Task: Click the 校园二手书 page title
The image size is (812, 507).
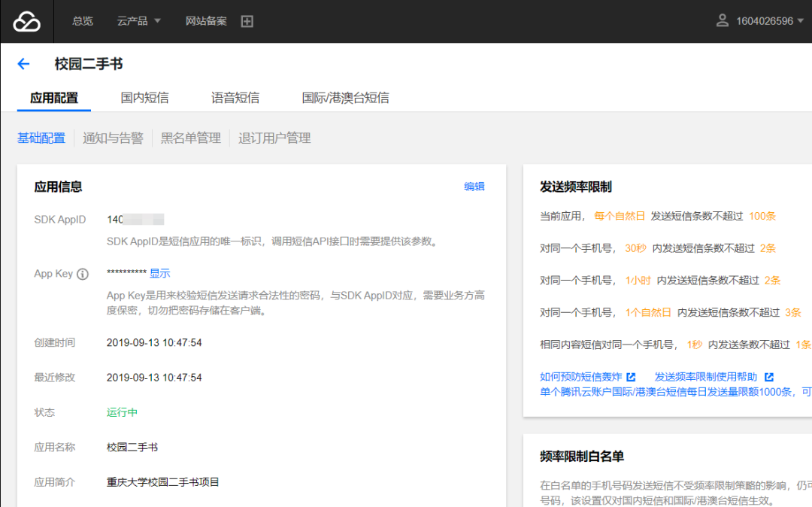Action: pos(89,64)
